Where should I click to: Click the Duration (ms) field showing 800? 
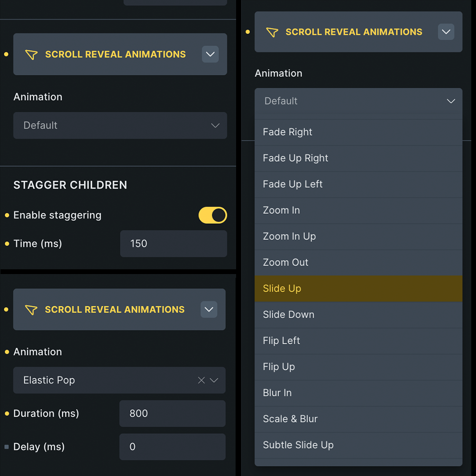tap(172, 413)
